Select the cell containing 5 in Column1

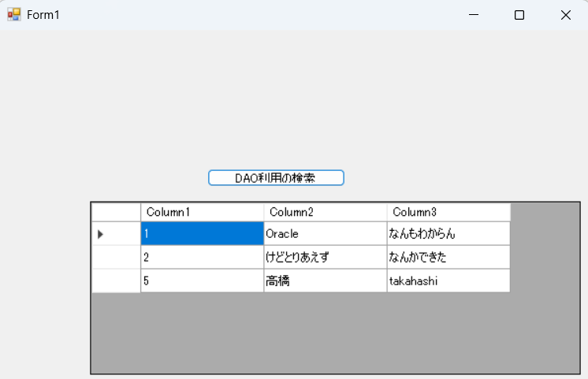tap(202, 281)
